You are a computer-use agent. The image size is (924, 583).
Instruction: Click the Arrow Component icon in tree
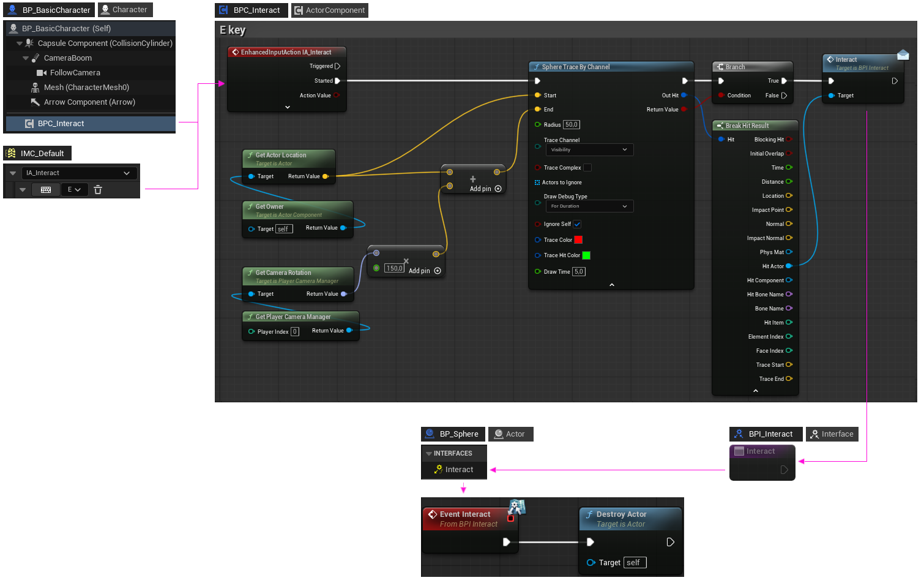coord(35,102)
